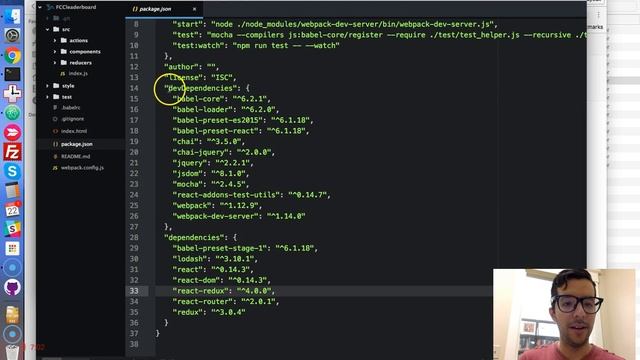The width and height of the screenshot is (640, 360).
Task: Click the braces icon beside package.json in tree
Action: coord(55,144)
